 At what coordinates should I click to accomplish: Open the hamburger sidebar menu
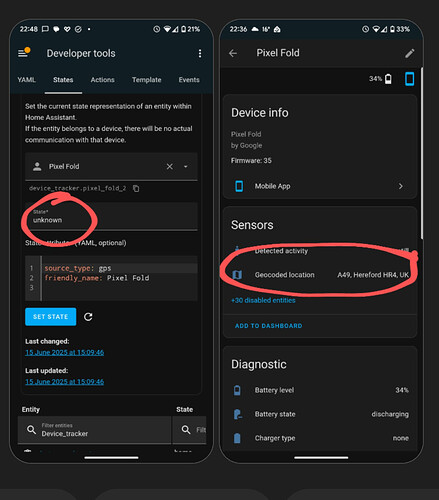[x=23, y=53]
